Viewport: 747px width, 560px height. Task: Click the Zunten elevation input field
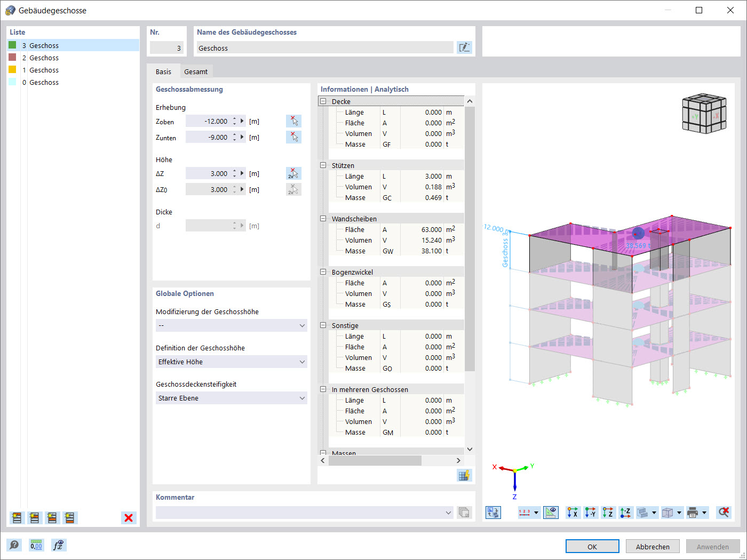pyautogui.click(x=208, y=137)
